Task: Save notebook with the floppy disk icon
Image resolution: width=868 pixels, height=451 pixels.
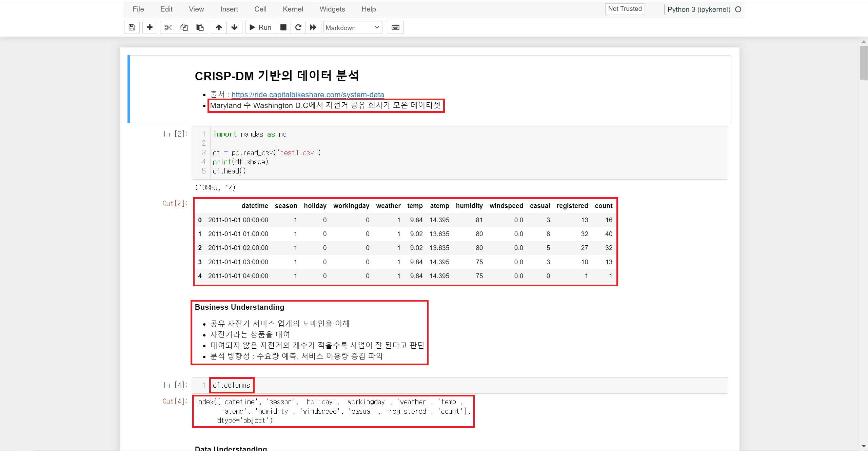Action: click(132, 27)
